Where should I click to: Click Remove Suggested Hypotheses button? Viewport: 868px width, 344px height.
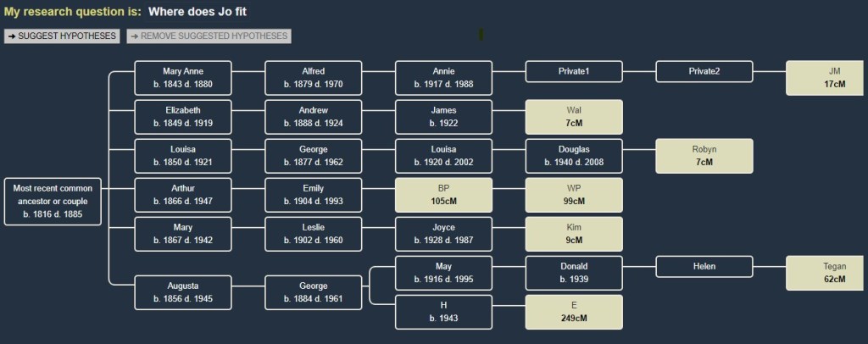[x=209, y=36]
